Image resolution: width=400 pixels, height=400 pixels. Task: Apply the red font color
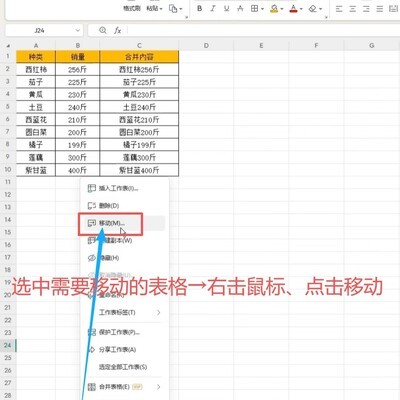click(293, 9)
